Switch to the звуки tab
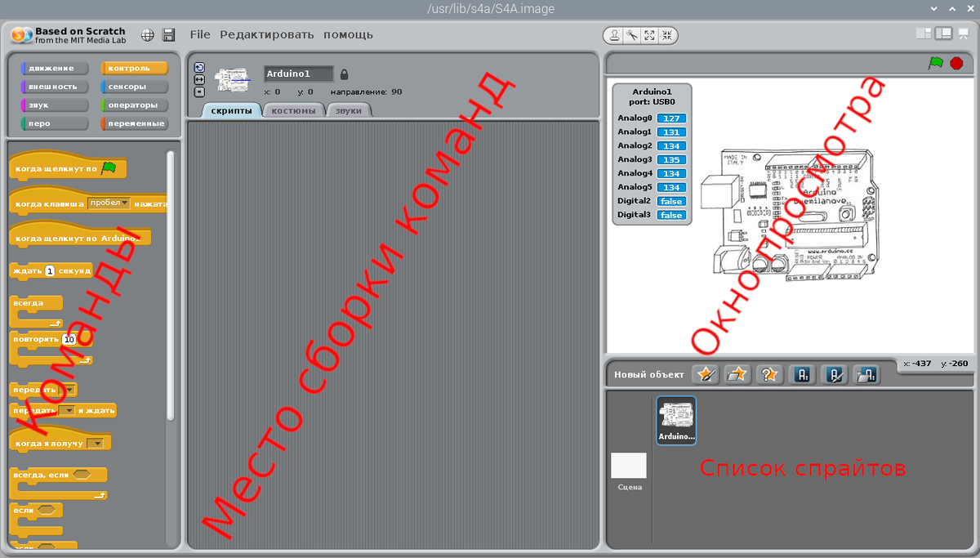 (x=349, y=110)
